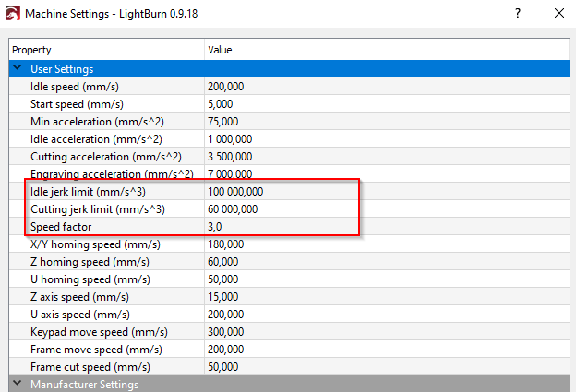Viewport: 576px width, 392px height.
Task: Select the User Settings header row
Action: pyautogui.click(x=289, y=68)
